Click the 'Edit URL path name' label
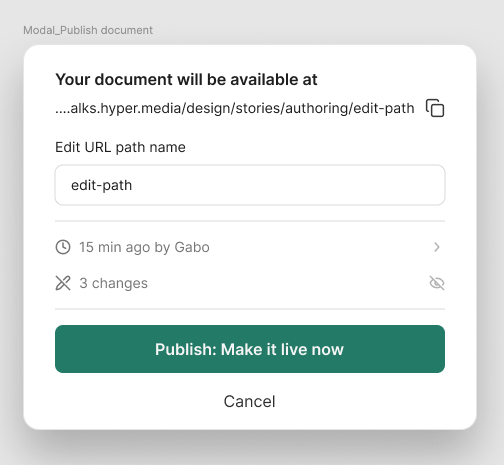This screenshot has width=504, height=465. (x=120, y=147)
